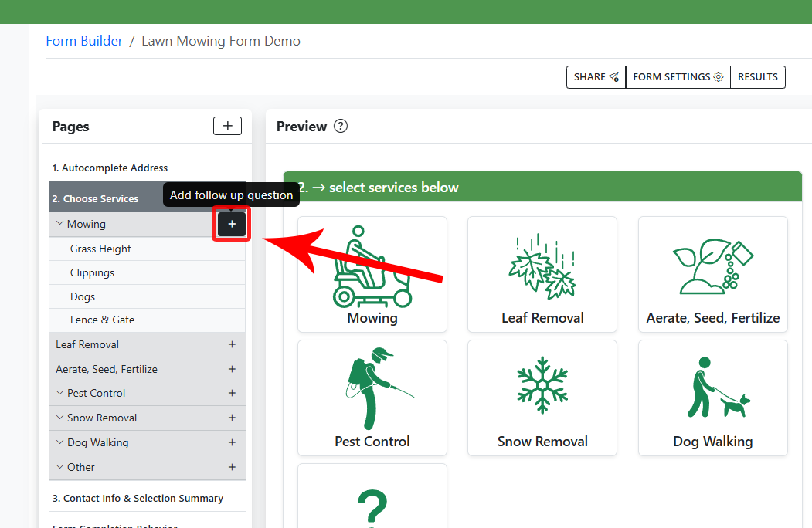812x528 pixels.
Task: Open the Grass Height follow-up question
Action: click(x=147, y=249)
